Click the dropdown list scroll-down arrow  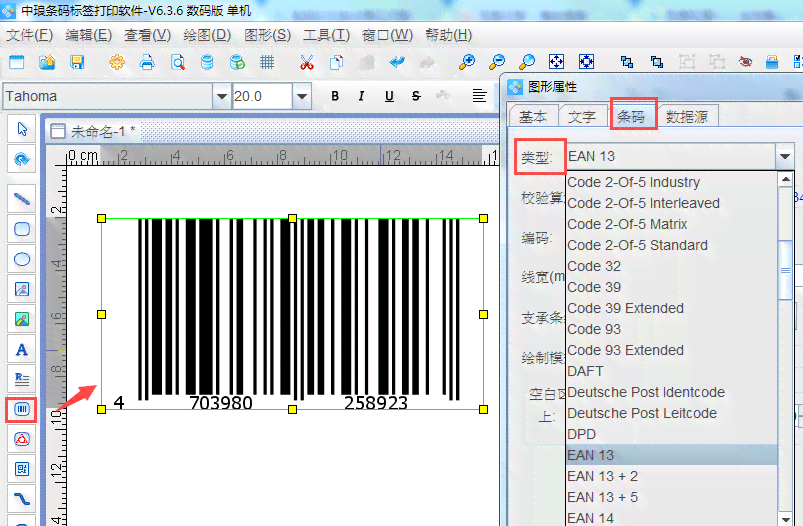(786, 518)
